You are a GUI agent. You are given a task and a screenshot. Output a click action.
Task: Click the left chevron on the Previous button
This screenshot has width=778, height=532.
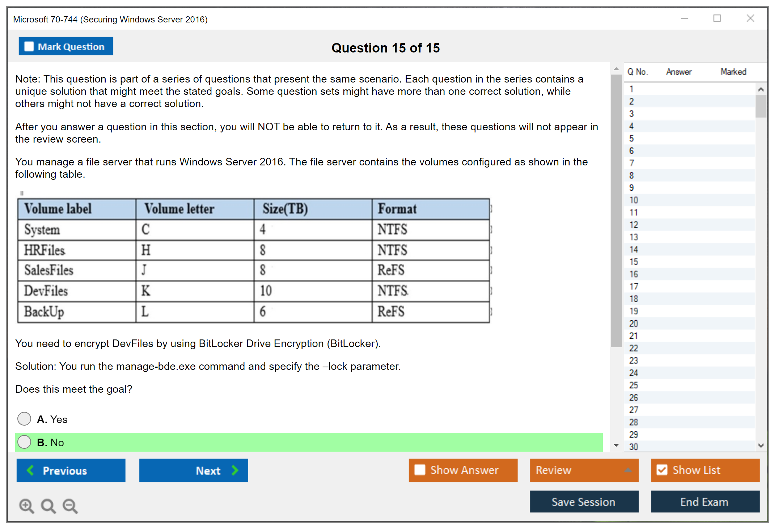[x=30, y=470]
